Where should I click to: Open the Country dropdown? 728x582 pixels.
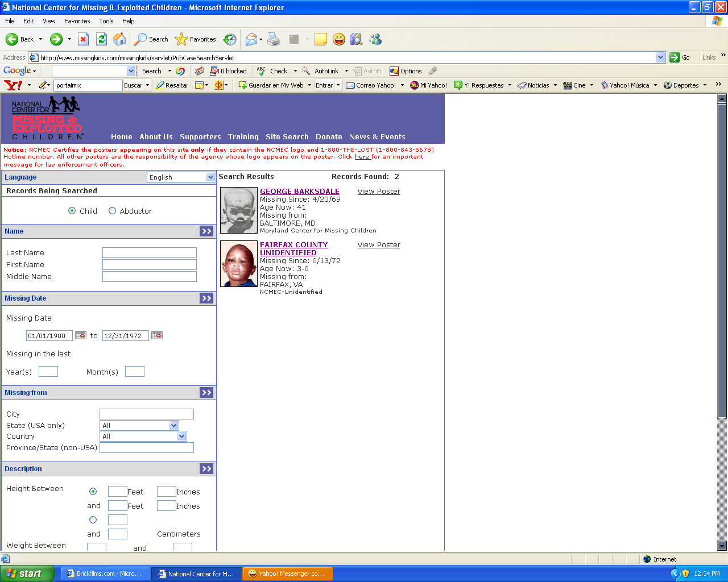point(143,436)
